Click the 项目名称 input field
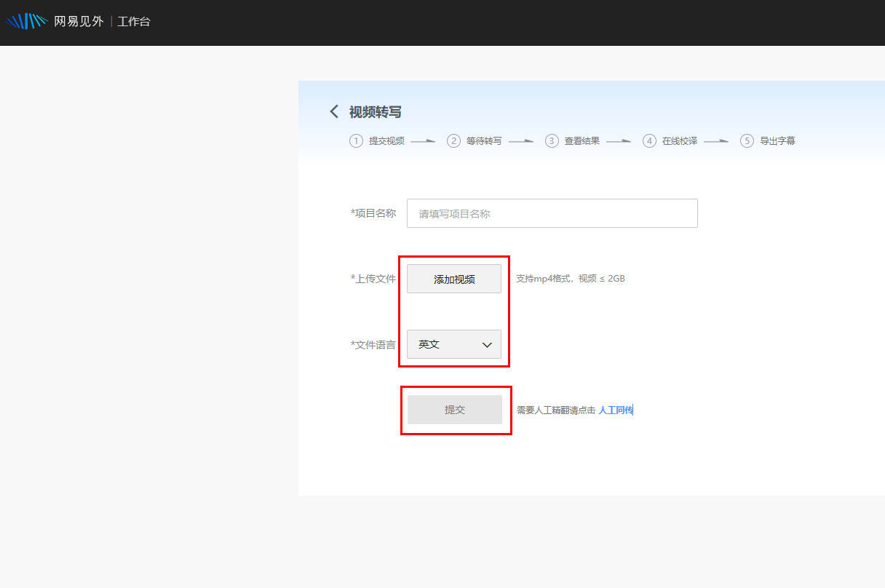The height and width of the screenshot is (588, 885). [552, 212]
